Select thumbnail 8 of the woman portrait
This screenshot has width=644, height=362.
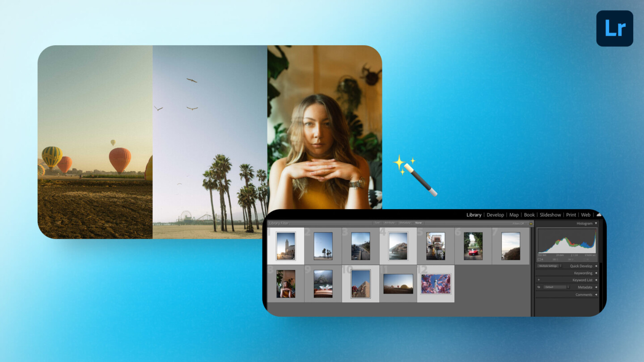click(x=286, y=284)
